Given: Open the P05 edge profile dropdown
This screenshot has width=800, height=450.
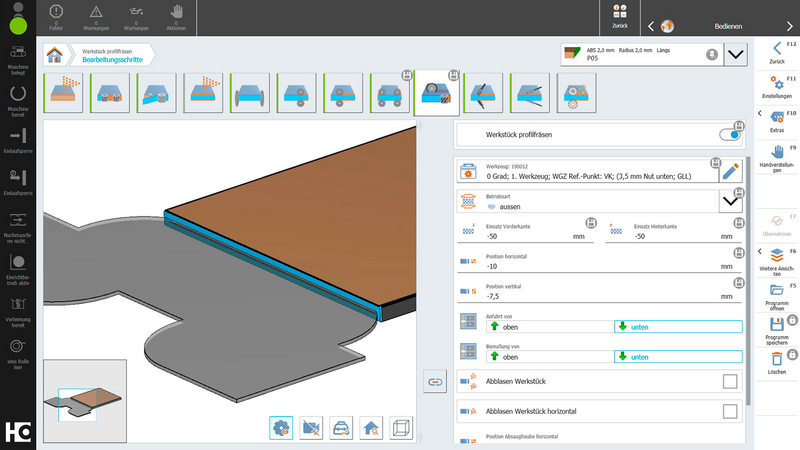Looking at the screenshot, I should tap(735, 55).
